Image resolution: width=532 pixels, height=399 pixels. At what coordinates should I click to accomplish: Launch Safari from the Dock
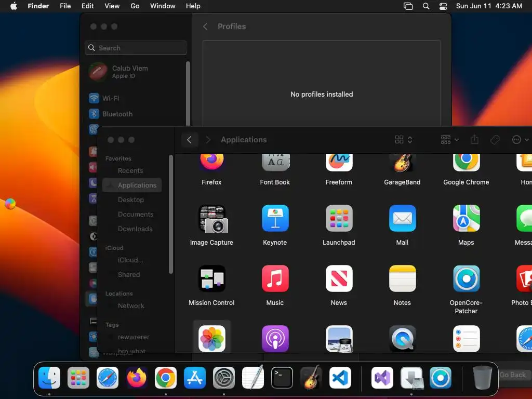(x=108, y=378)
